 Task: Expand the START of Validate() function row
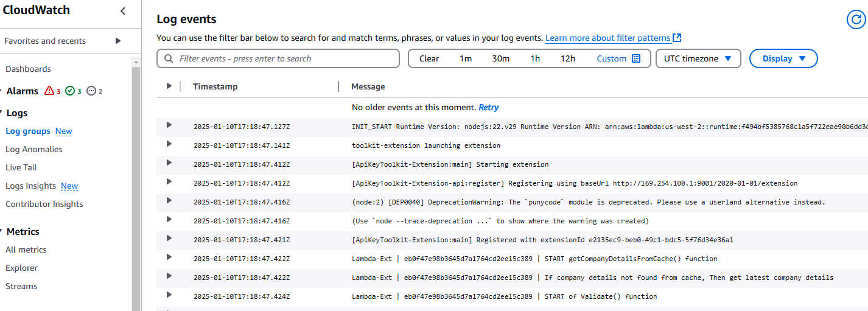(x=169, y=295)
